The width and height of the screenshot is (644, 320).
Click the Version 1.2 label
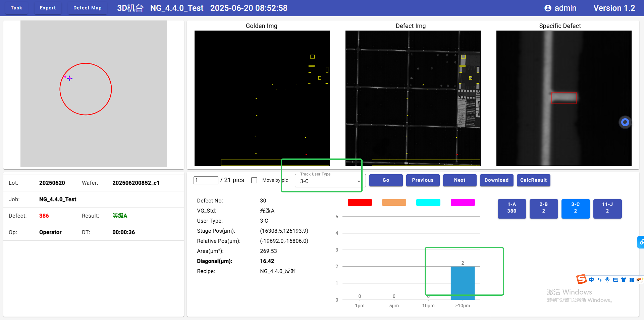(614, 8)
